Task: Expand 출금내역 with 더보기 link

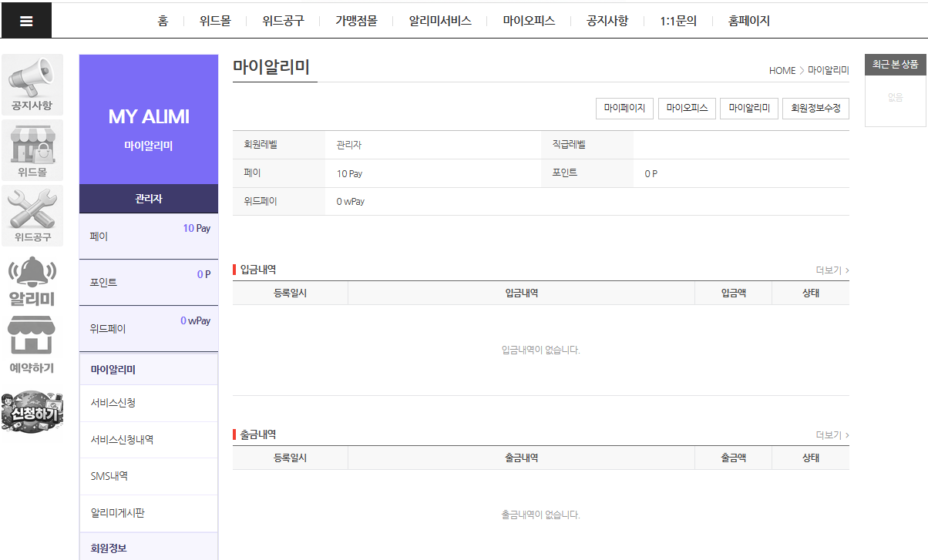Action: pos(832,435)
